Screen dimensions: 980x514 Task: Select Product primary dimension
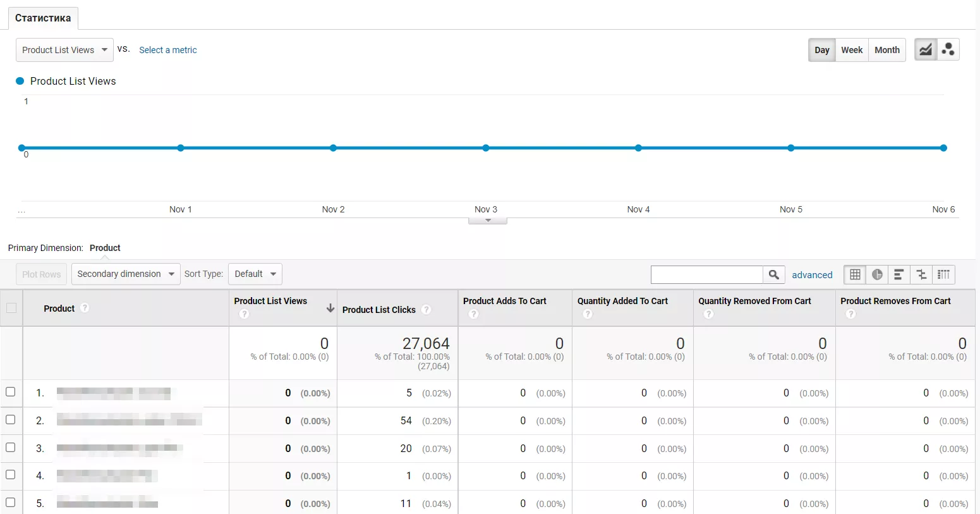[105, 248]
